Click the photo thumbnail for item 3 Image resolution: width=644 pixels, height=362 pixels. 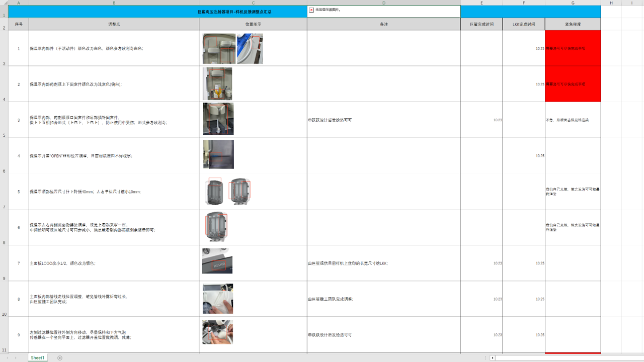tap(218, 119)
